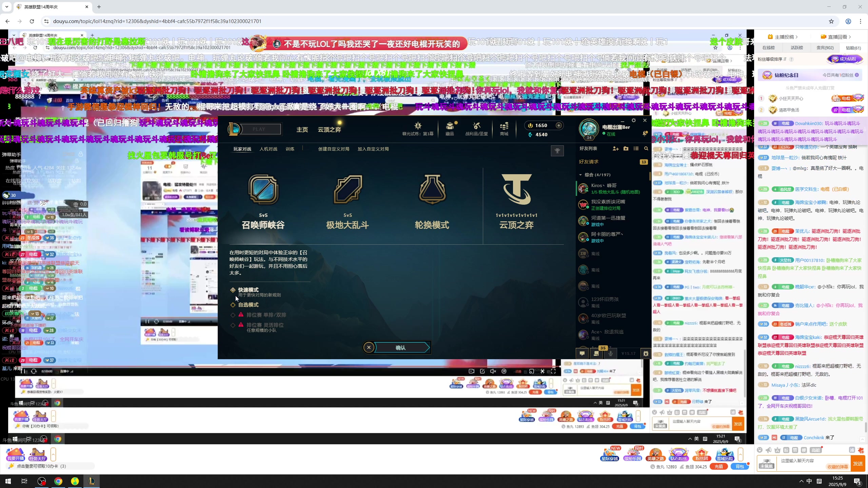
Task: Choose the 快速模式 queue option
Action: 256,292
